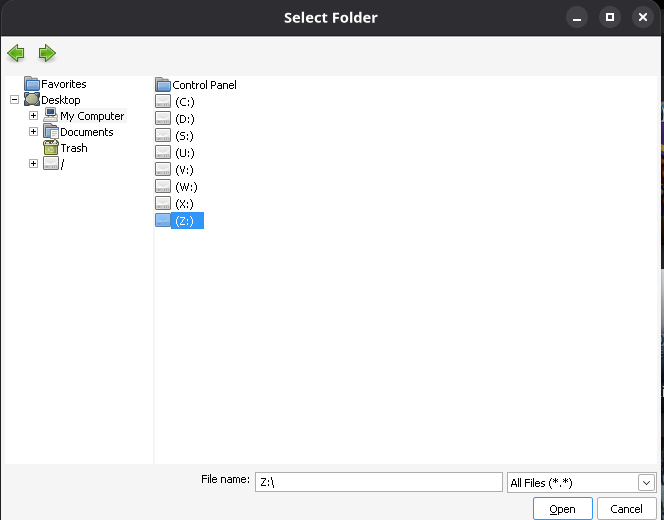Image resolution: width=664 pixels, height=520 pixels.
Task: Expand the Documents tree node
Action: click(x=33, y=132)
